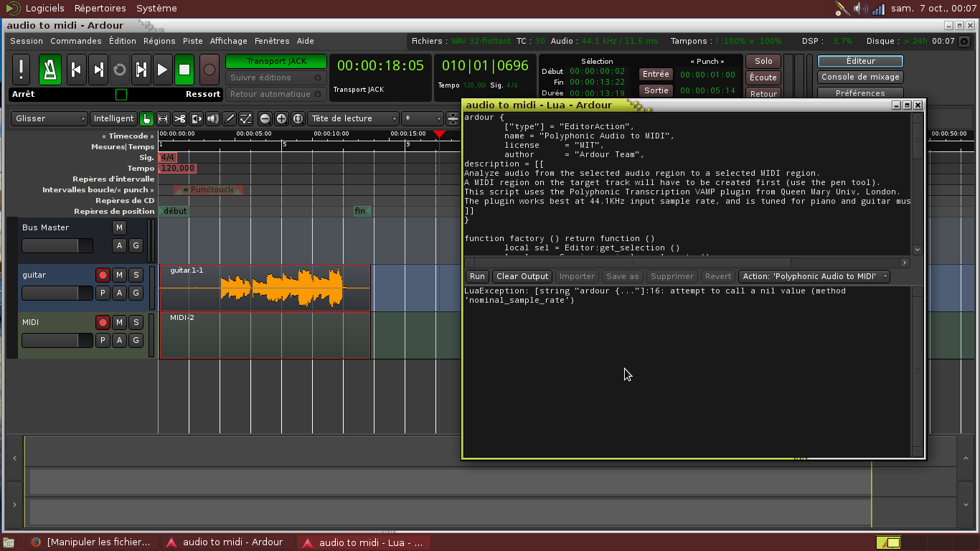Select the scissors cut tool
The image size is (980, 551).
[x=179, y=119]
